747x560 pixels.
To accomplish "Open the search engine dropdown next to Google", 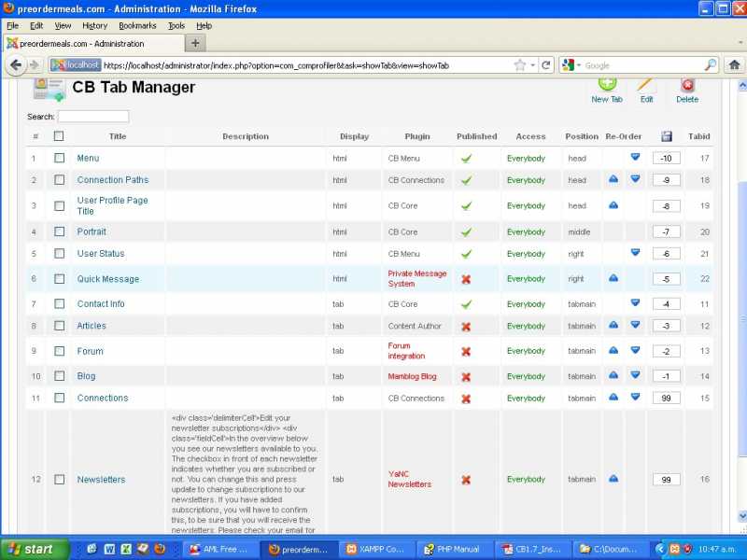I will [x=579, y=65].
